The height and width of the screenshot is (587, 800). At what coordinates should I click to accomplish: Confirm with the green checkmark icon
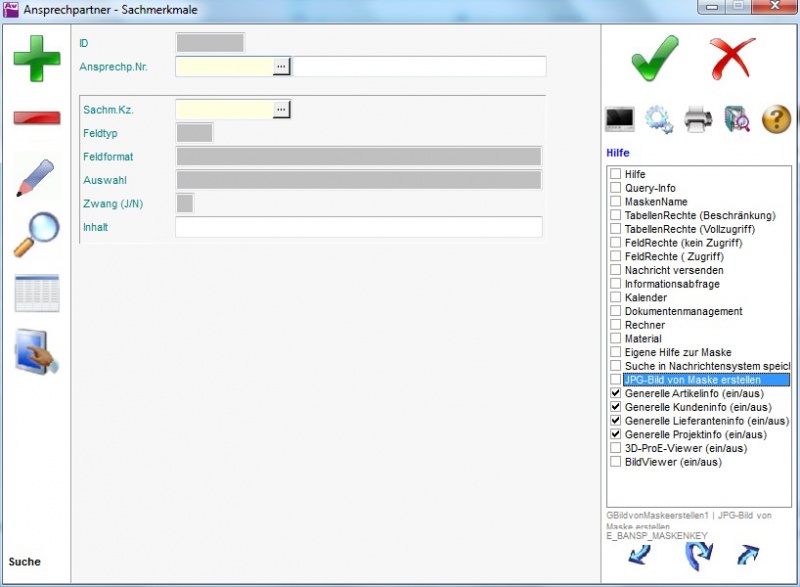[654, 58]
